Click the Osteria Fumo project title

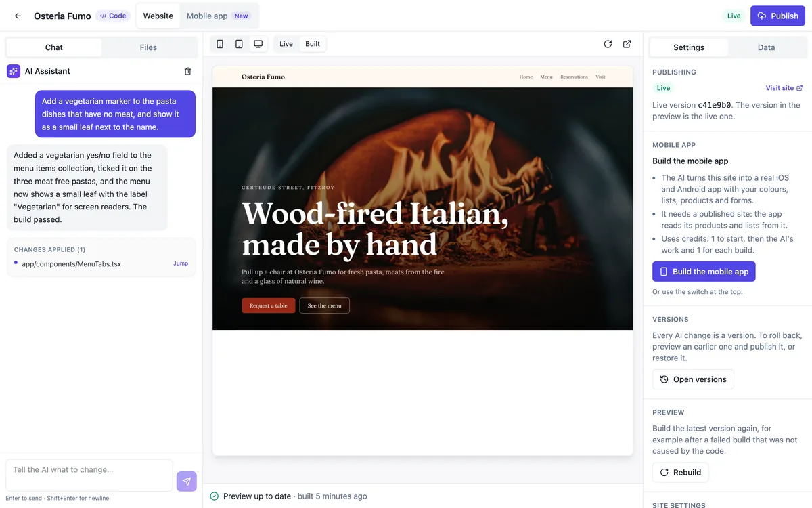(x=62, y=16)
